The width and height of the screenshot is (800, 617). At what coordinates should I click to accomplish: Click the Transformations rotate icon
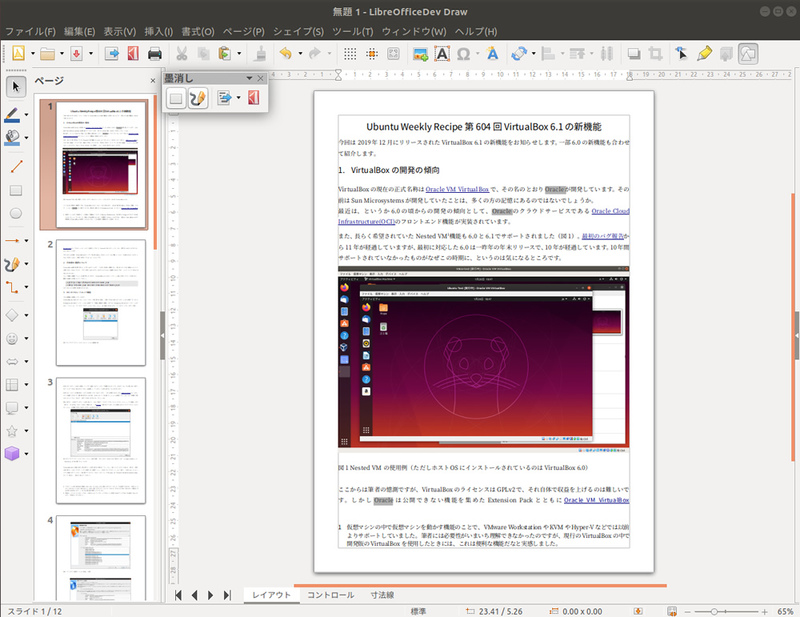click(519, 53)
